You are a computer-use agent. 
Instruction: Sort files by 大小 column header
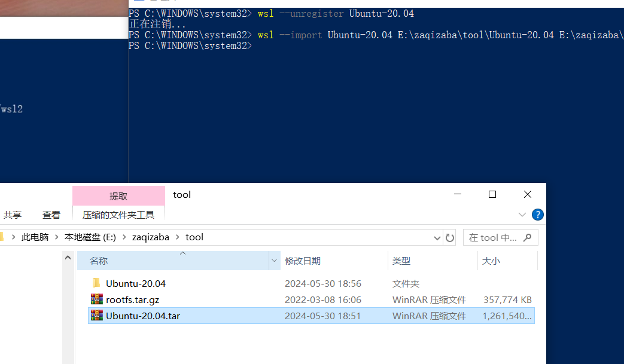coord(491,261)
